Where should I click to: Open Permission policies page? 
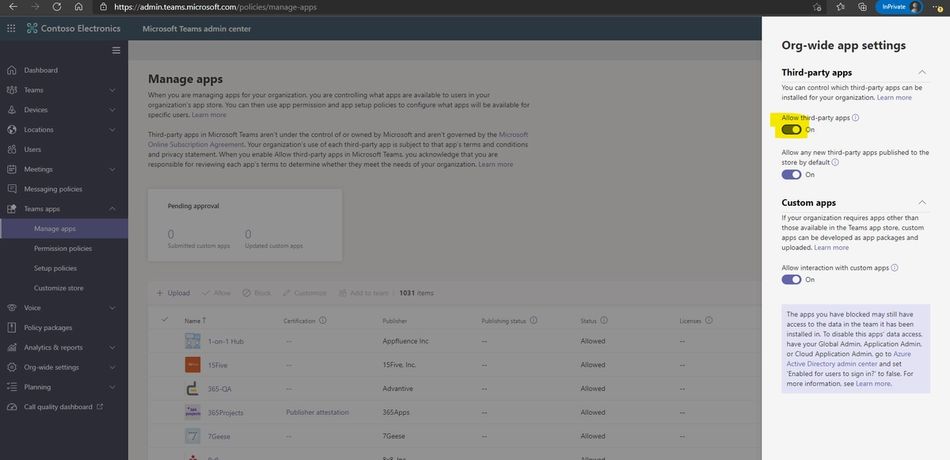coord(63,248)
